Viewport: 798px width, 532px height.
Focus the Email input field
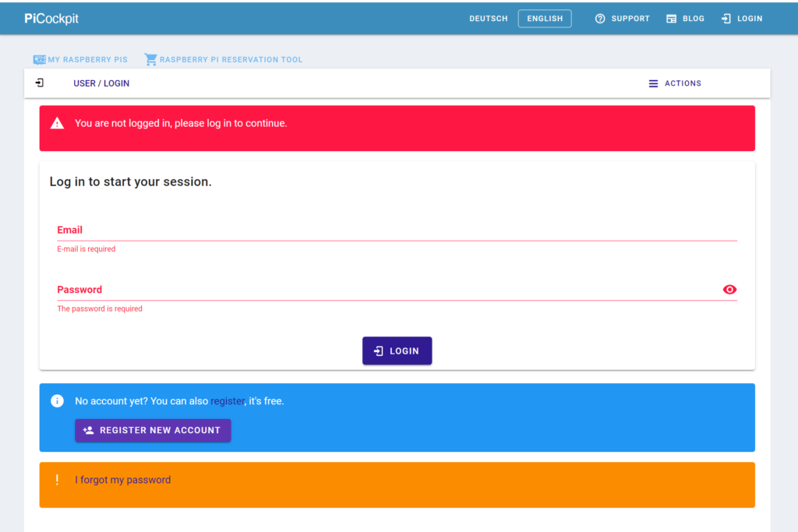click(x=397, y=230)
